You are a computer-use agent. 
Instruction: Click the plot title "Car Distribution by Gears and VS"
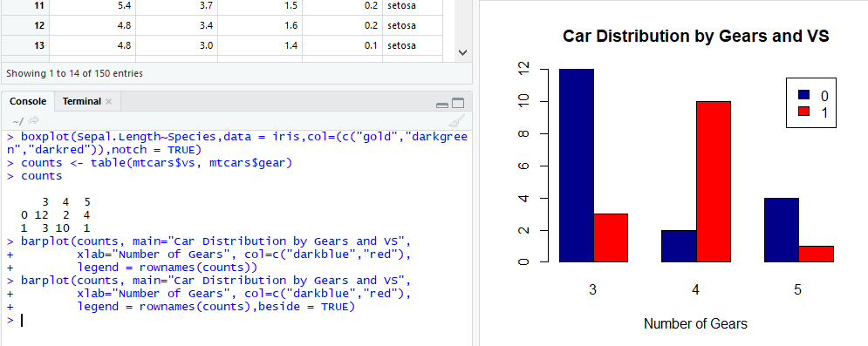click(695, 37)
